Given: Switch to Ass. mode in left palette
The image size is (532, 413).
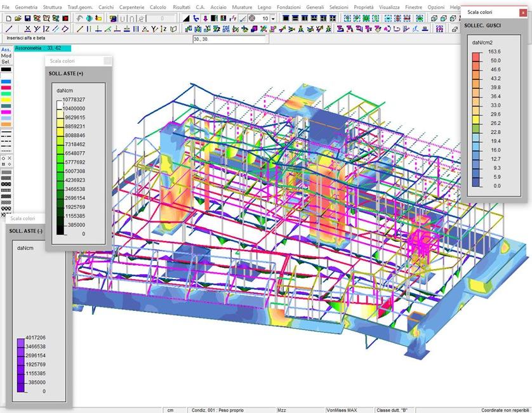Looking at the screenshot, I should coord(6,49).
